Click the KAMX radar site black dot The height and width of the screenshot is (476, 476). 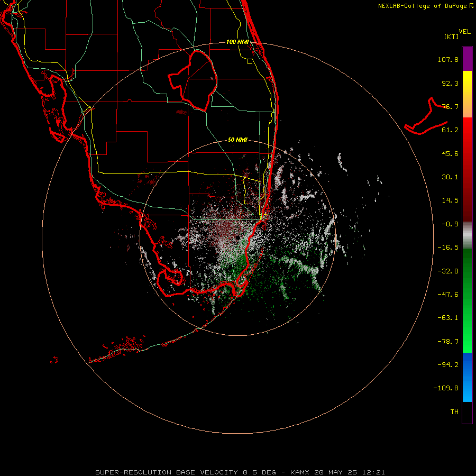point(237,237)
